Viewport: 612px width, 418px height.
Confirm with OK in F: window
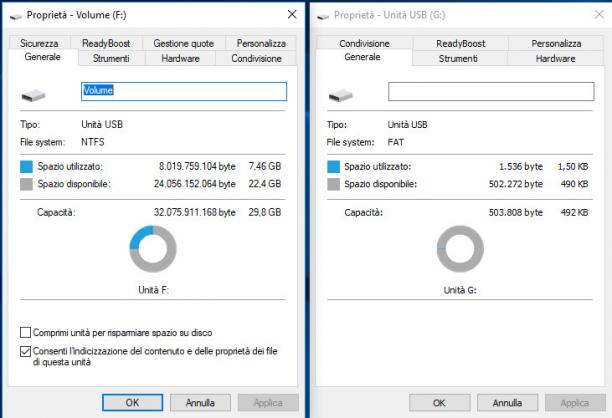click(x=132, y=402)
